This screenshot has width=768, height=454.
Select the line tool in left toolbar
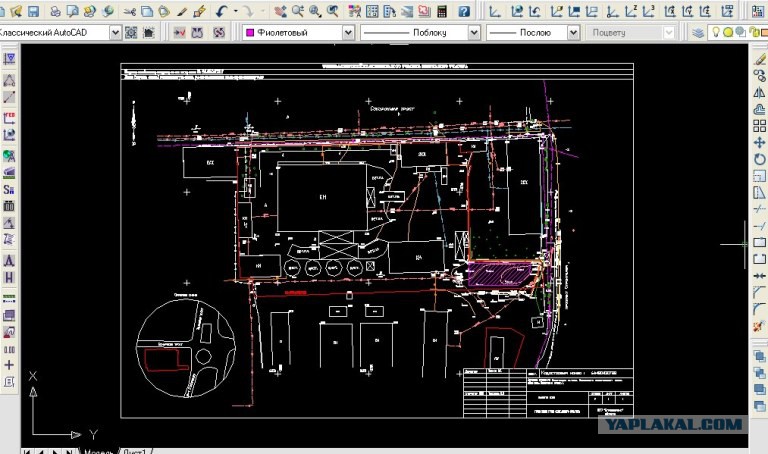click(9, 97)
